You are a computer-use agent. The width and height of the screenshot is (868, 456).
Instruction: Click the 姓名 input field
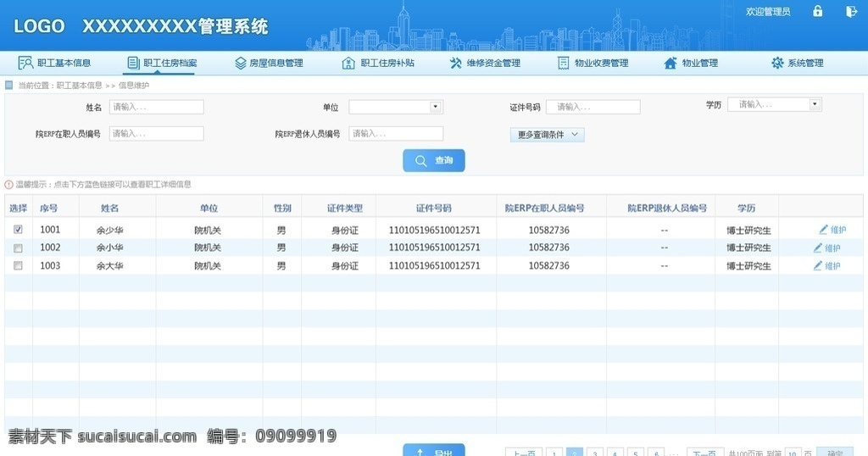point(157,107)
